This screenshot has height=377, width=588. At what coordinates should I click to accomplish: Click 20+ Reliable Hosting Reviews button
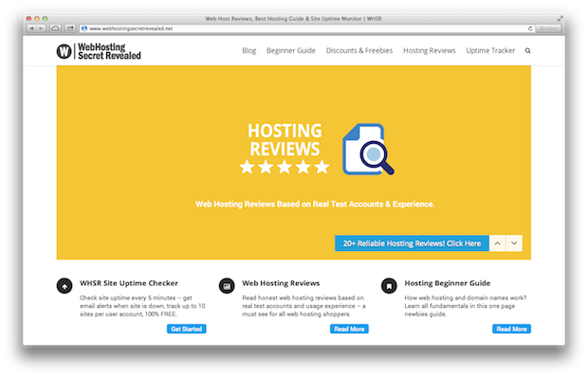click(412, 243)
